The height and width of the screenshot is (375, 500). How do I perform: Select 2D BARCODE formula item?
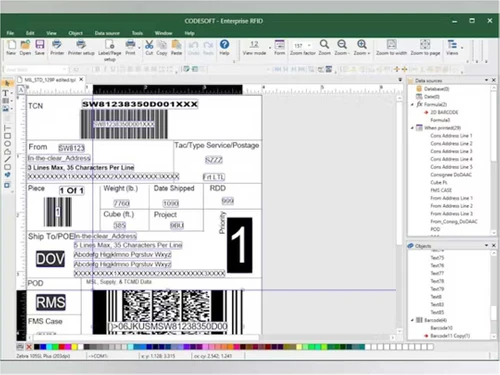444,112
